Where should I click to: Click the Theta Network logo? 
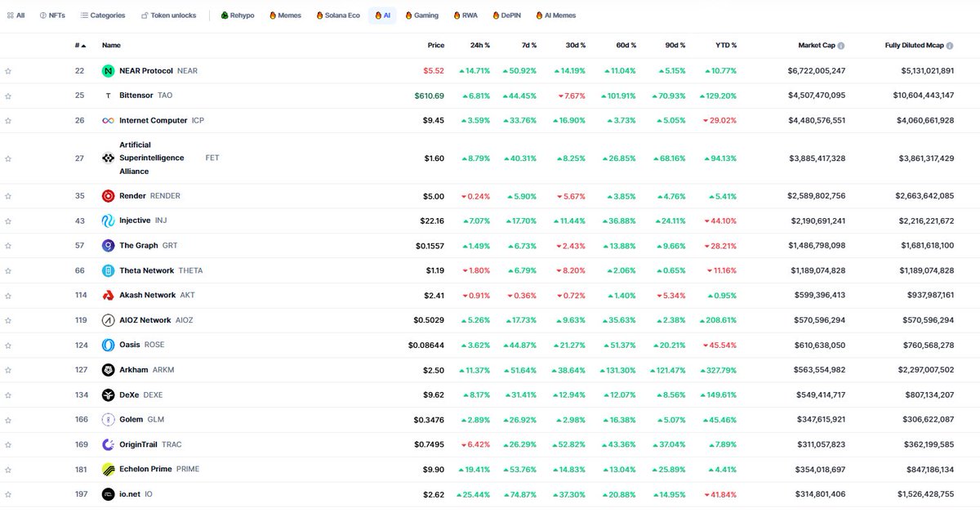tap(108, 270)
